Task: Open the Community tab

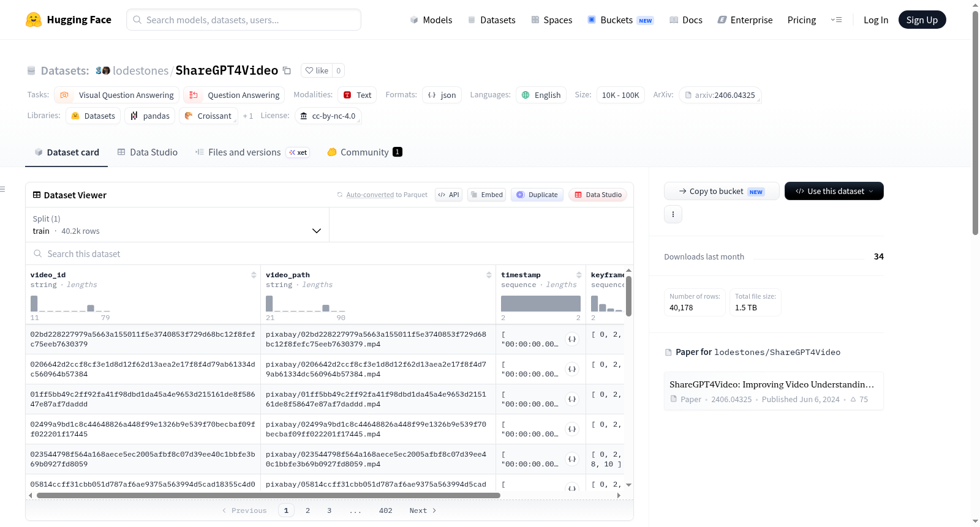Action: pos(364,152)
